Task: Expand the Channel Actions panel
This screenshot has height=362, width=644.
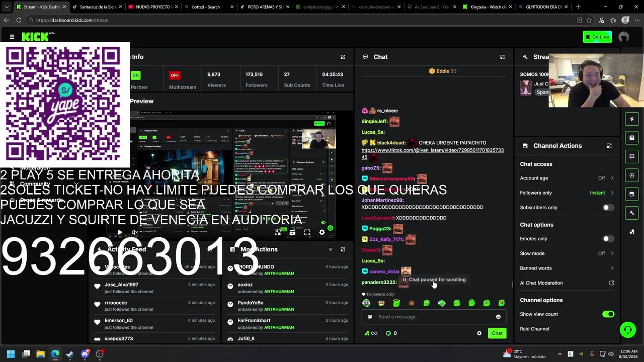Action: coord(609,146)
